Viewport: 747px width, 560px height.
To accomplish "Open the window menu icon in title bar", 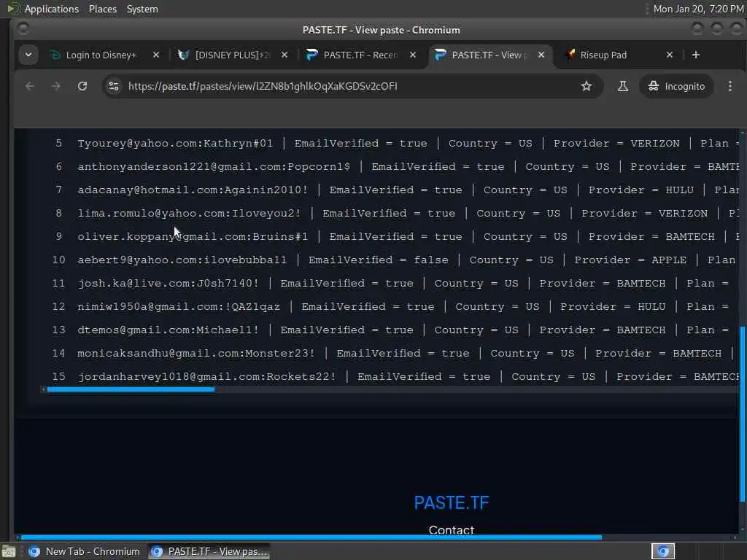I will [23, 29].
